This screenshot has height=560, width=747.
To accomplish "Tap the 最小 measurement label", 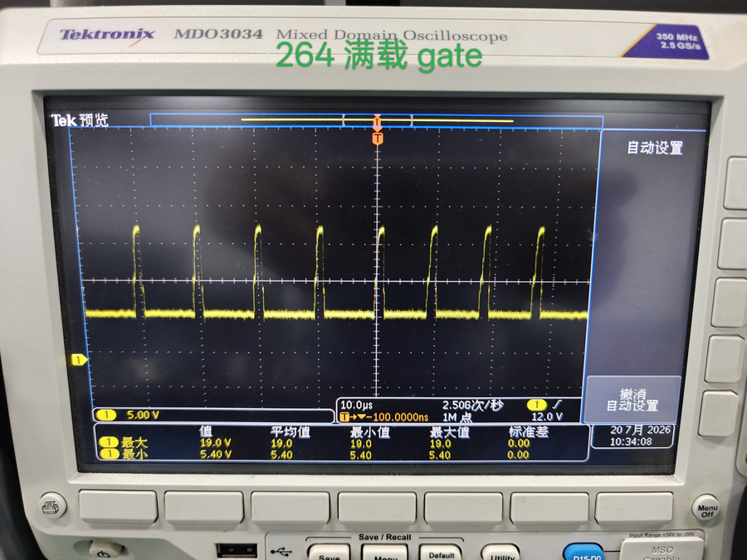I will (134, 454).
